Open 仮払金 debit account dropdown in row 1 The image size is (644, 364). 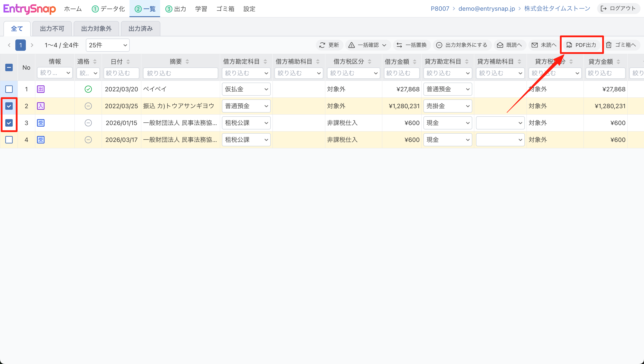246,89
